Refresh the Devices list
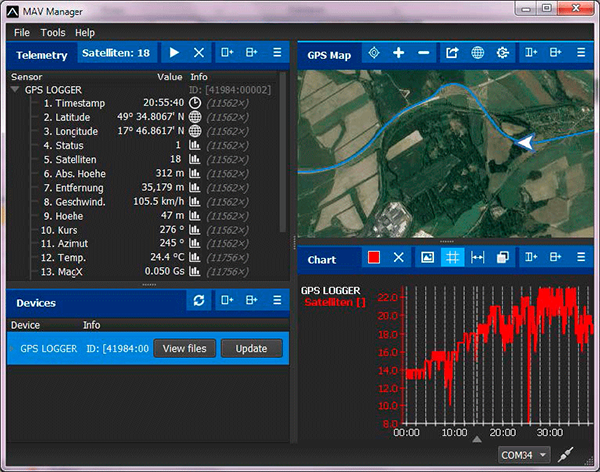This screenshot has height=472, width=600. click(x=199, y=301)
